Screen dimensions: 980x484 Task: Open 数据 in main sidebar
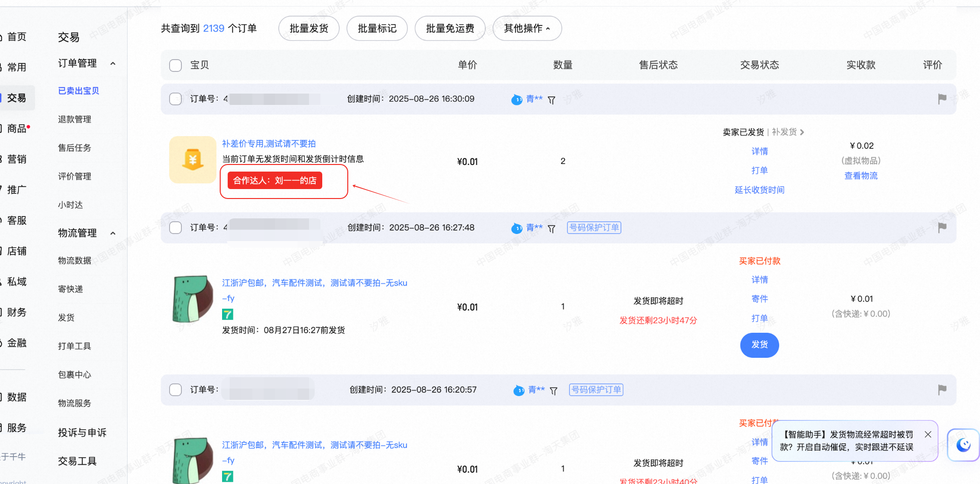coord(17,397)
